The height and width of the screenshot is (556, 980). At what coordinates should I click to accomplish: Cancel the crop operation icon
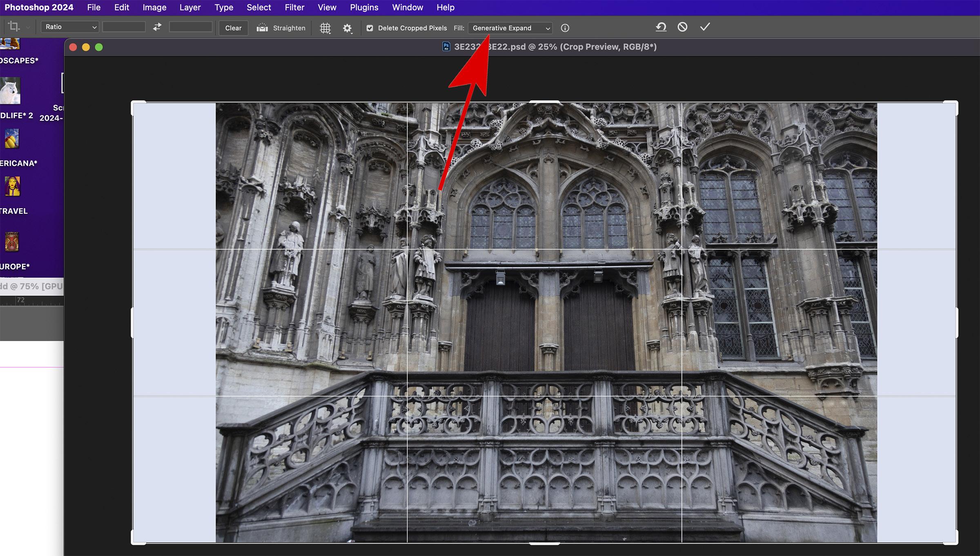click(x=682, y=27)
